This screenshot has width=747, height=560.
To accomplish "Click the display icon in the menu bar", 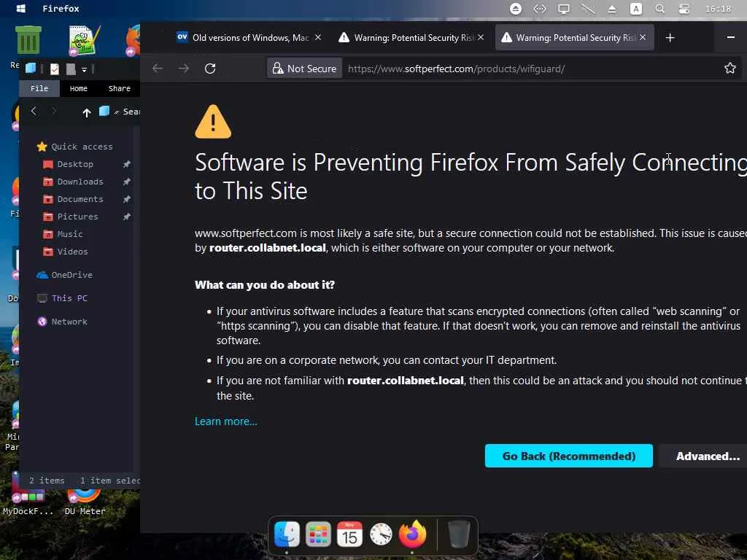I will 564,9.
